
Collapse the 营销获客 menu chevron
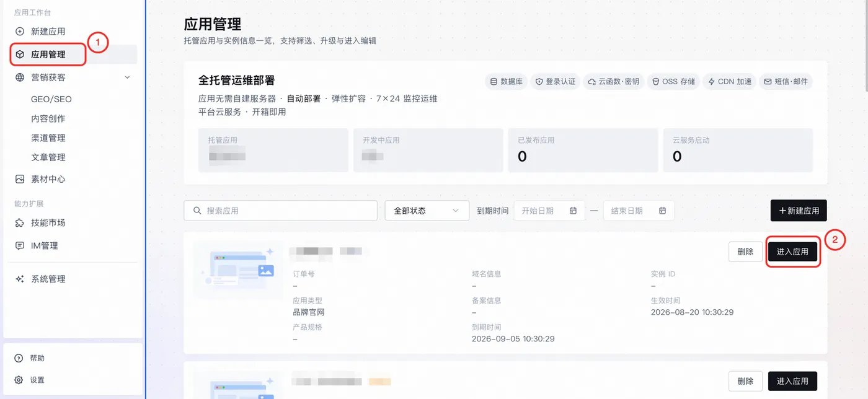coord(128,77)
